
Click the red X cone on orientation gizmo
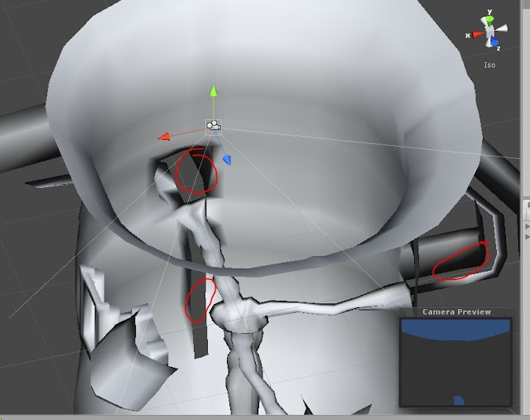pyautogui.click(x=478, y=34)
